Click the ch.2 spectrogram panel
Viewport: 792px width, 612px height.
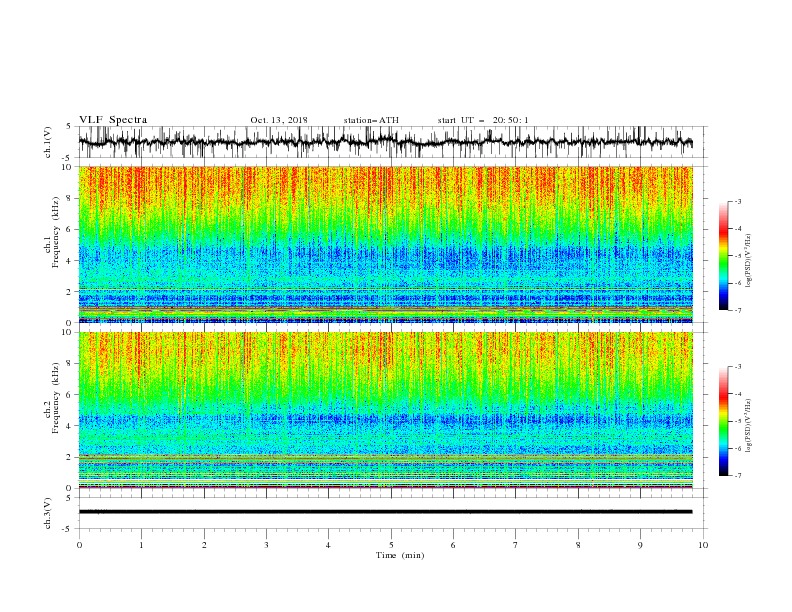pos(385,410)
